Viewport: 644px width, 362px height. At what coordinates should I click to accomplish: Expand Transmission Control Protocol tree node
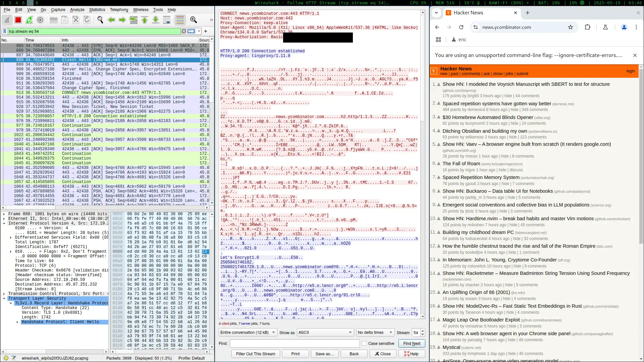click(4, 294)
